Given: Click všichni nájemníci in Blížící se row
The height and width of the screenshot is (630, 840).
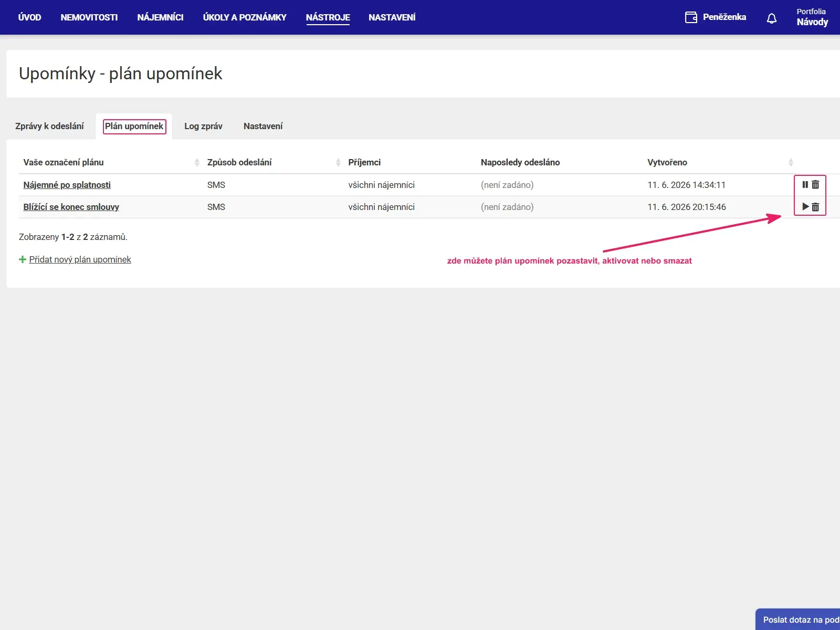Looking at the screenshot, I should click(381, 207).
